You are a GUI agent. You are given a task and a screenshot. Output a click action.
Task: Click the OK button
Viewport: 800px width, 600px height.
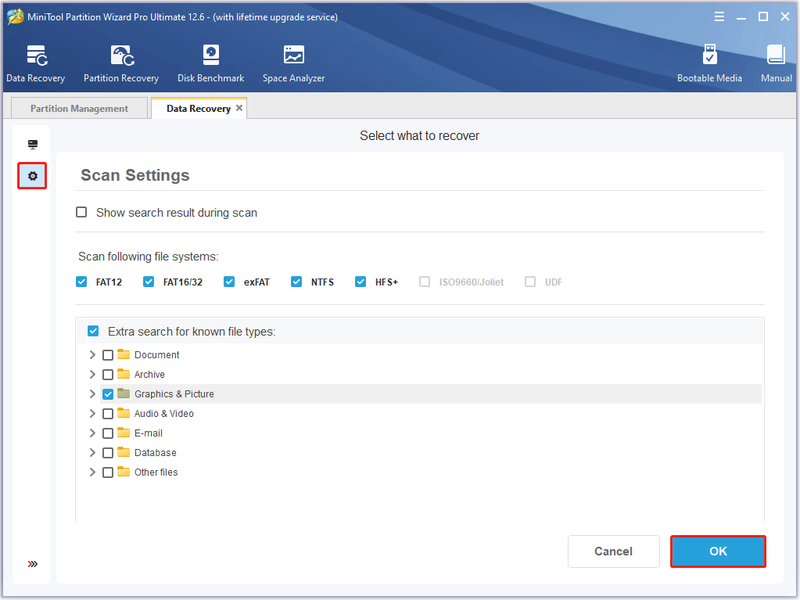coord(718,551)
